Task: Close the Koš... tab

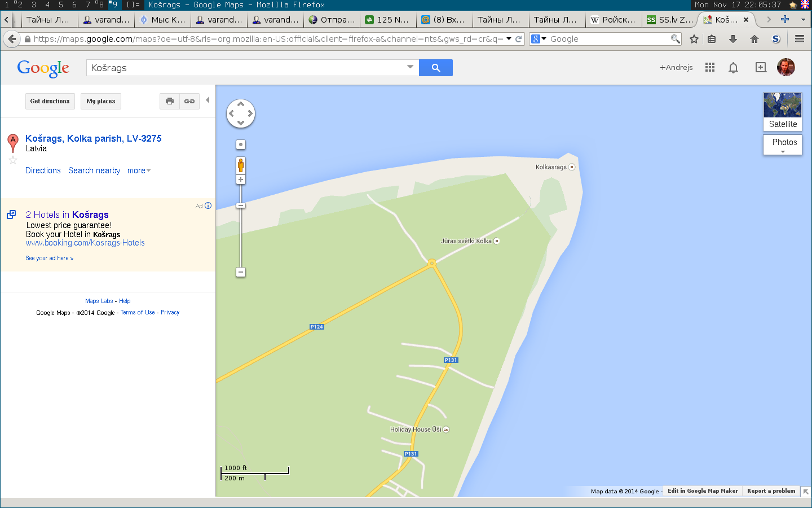Action: point(746,20)
